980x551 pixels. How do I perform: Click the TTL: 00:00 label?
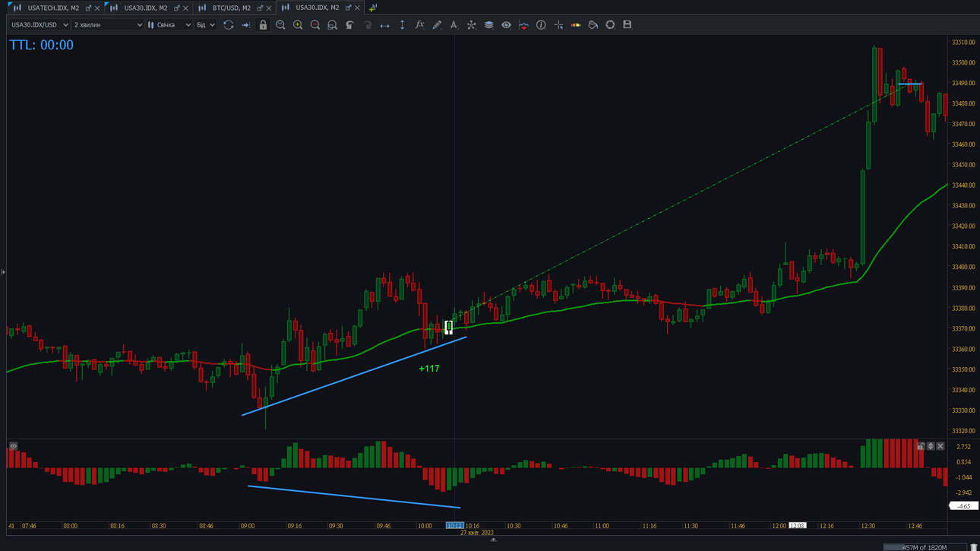coord(42,45)
